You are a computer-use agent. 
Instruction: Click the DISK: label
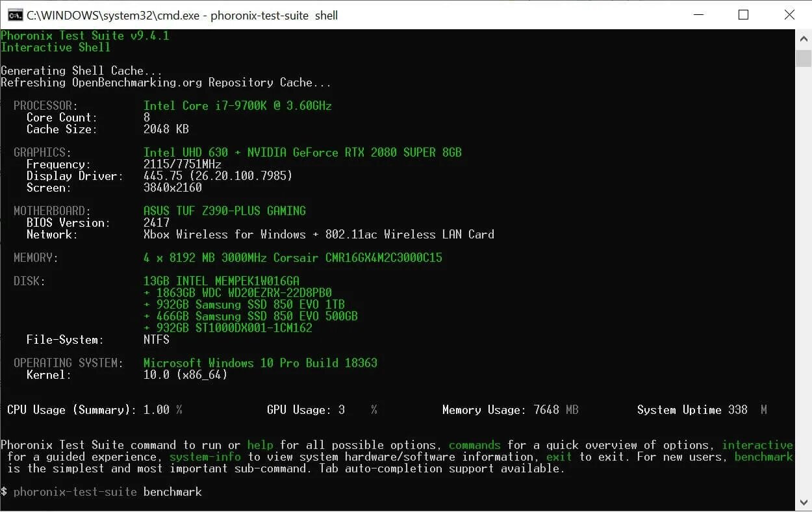(30, 281)
